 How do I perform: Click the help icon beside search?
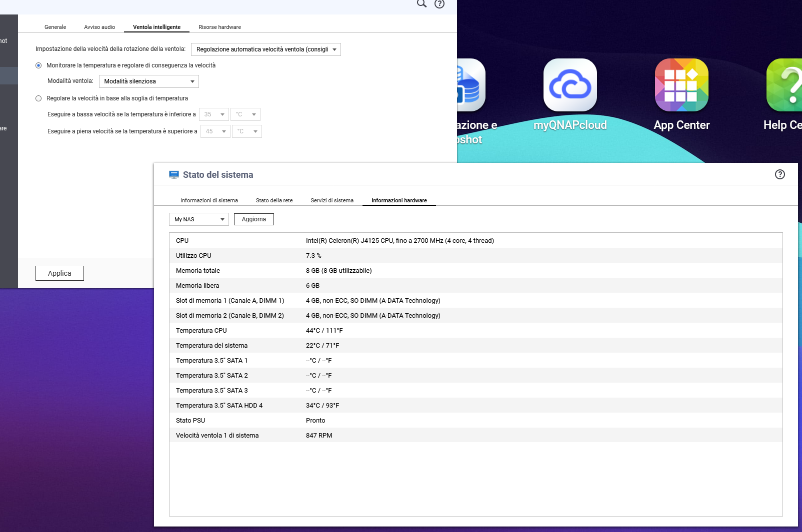pyautogui.click(x=439, y=4)
